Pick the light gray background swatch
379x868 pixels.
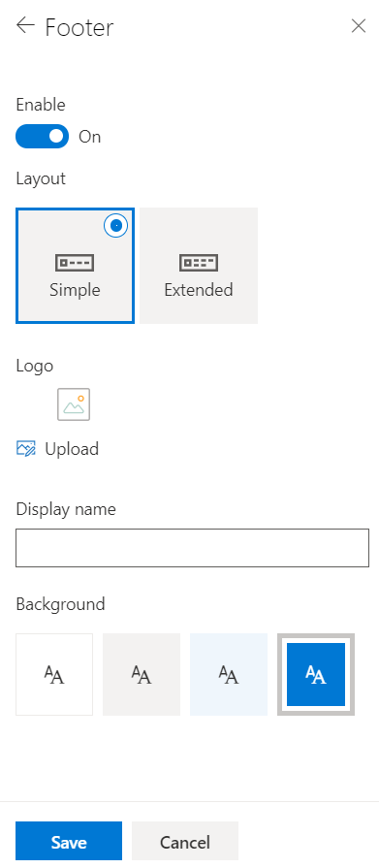(142, 674)
